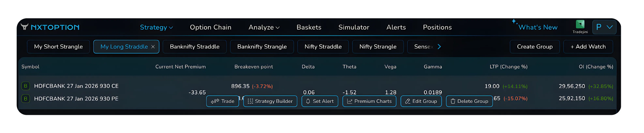644x133 pixels.
Task: Open the Option Chain menu item
Action: point(211,27)
